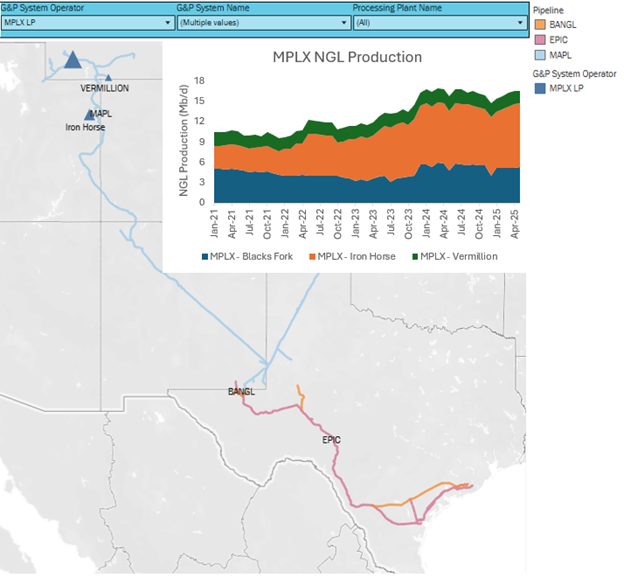The height and width of the screenshot is (578, 624).
Task: Click the Iron Horse map label
Action: point(85,127)
